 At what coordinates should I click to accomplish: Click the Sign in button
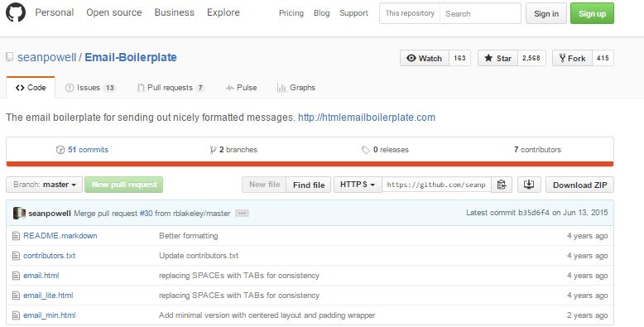(546, 13)
